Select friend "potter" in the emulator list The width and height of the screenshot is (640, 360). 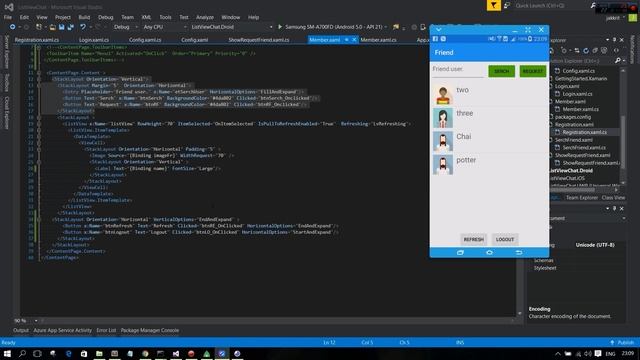click(x=489, y=165)
